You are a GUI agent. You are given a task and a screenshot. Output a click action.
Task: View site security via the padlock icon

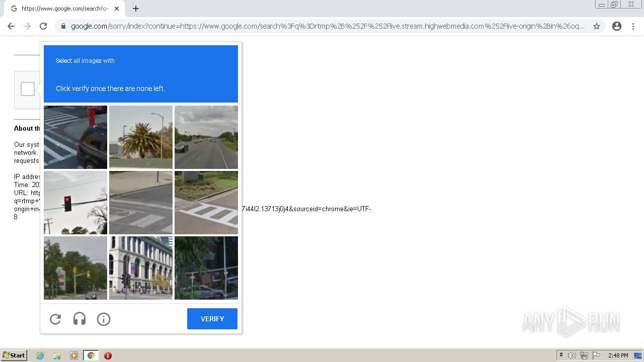pyautogui.click(x=63, y=26)
